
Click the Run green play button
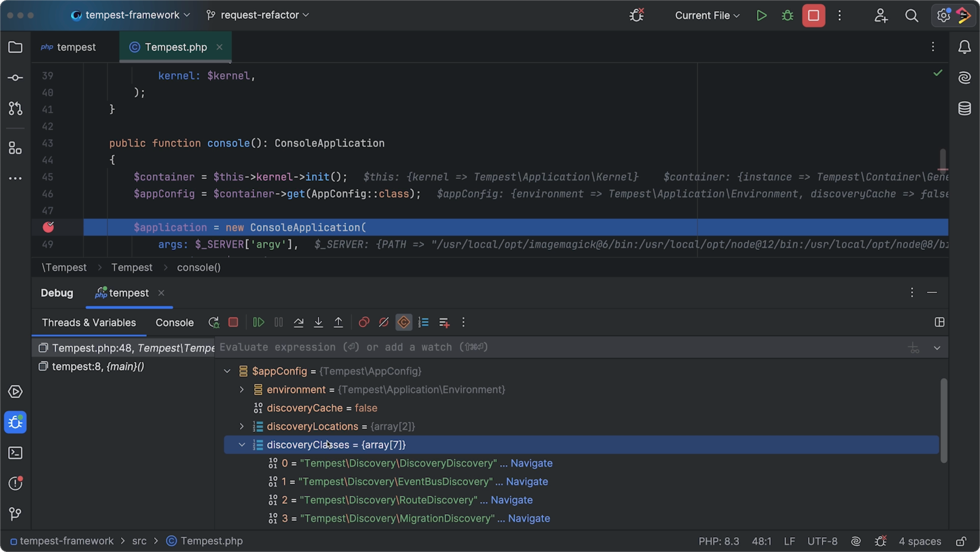[x=761, y=16]
